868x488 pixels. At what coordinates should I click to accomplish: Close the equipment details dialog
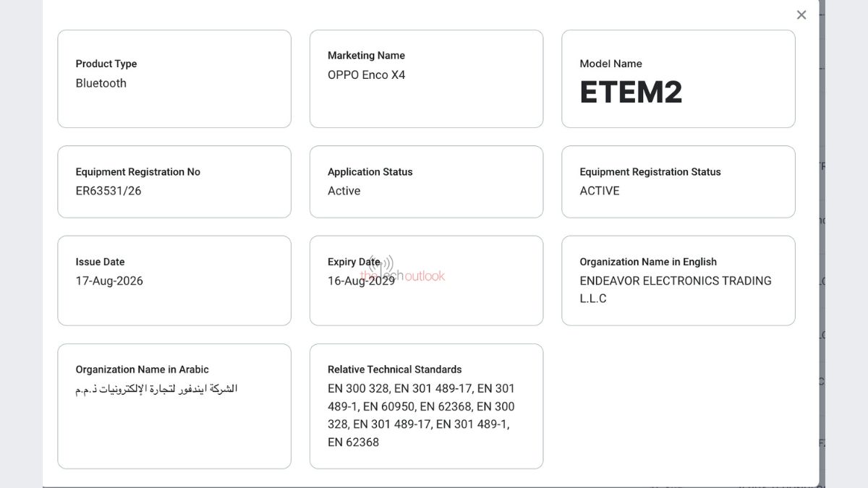pos(801,14)
